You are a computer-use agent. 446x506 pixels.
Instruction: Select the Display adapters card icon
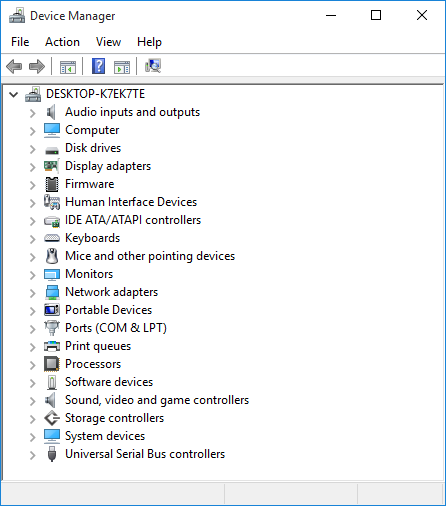click(52, 166)
